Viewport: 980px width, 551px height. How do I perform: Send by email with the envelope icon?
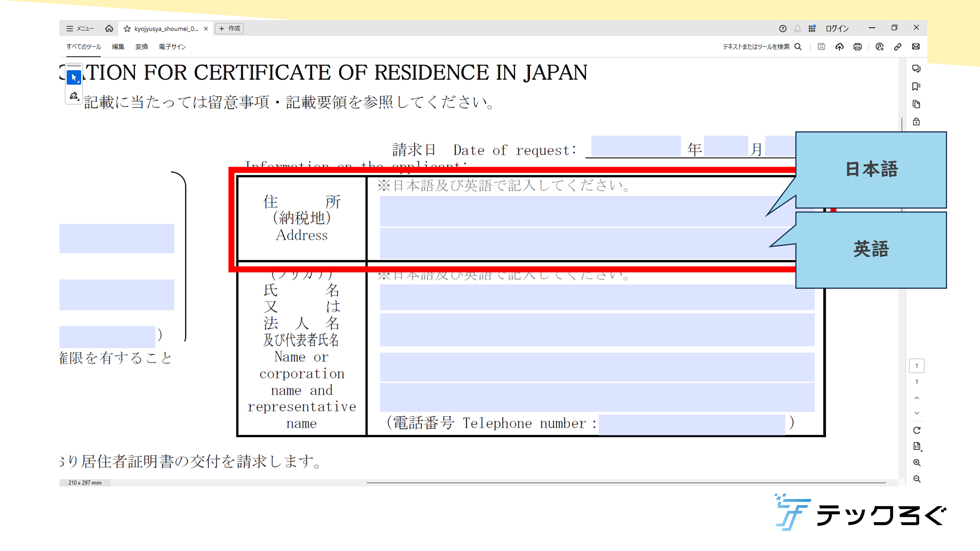click(x=916, y=47)
